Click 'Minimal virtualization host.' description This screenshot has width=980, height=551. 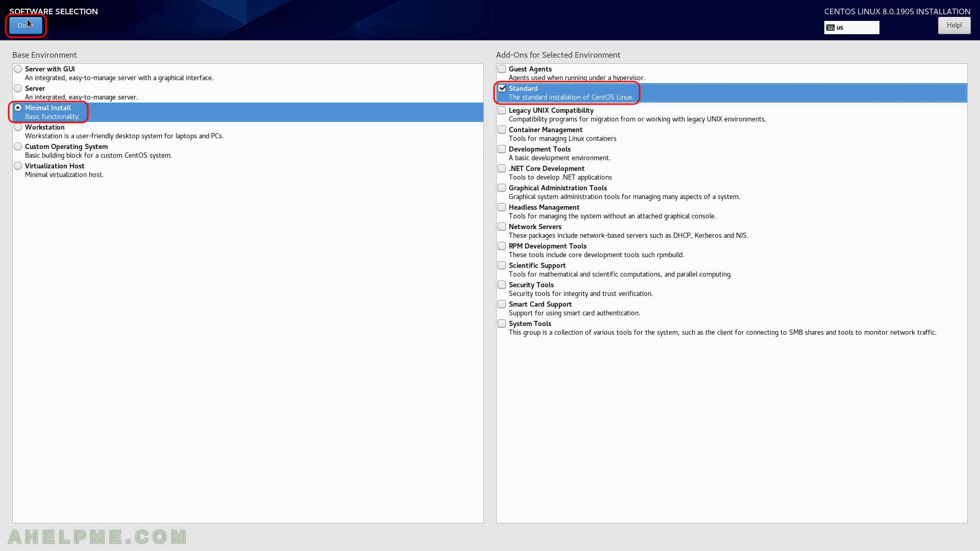64,174
